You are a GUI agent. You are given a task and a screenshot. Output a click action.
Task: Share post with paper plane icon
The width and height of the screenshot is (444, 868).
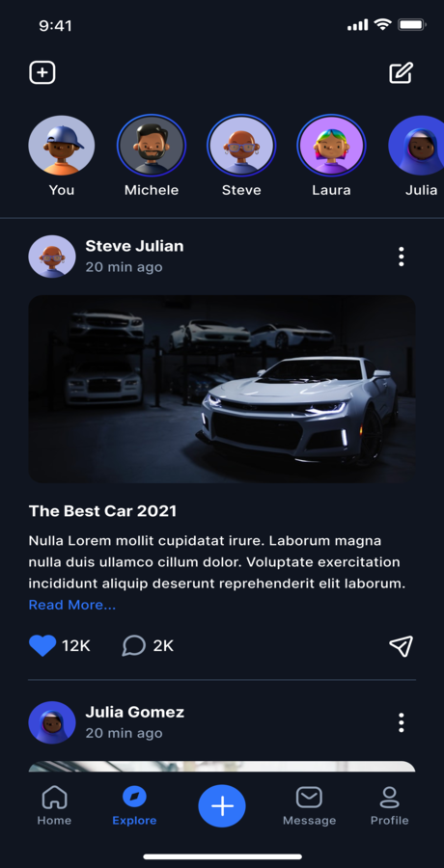401,645
